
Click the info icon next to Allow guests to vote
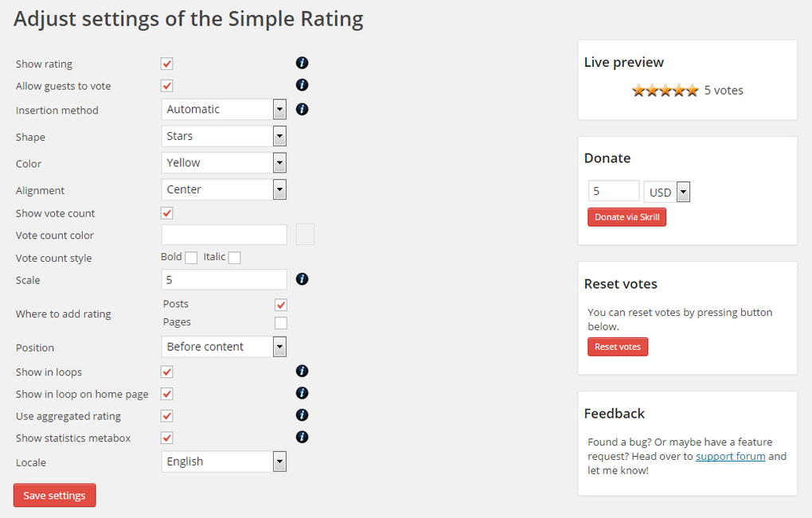(x=302, y=85)
